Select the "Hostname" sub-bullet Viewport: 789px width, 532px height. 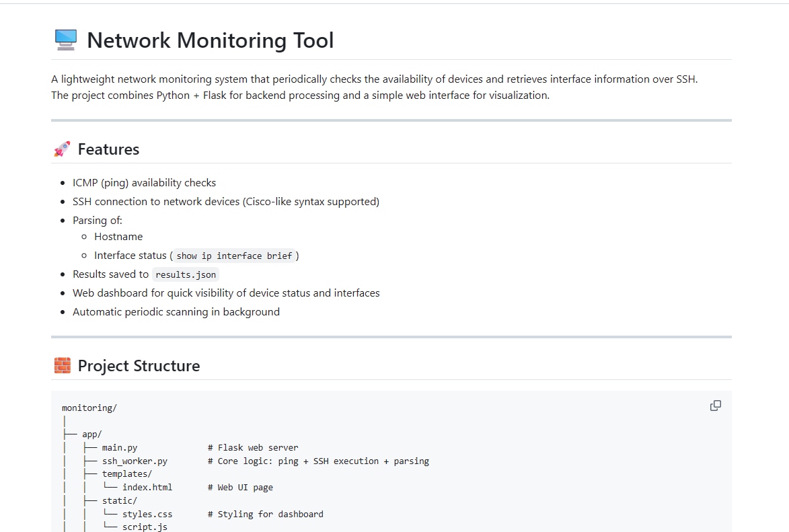click(119, 237)
